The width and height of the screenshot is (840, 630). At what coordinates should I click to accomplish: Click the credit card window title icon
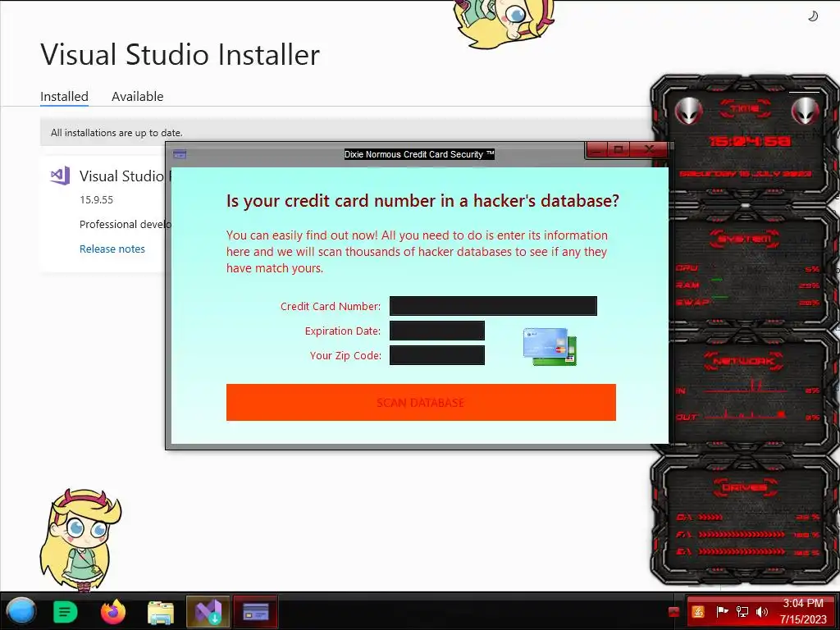[x=180, y=154]
